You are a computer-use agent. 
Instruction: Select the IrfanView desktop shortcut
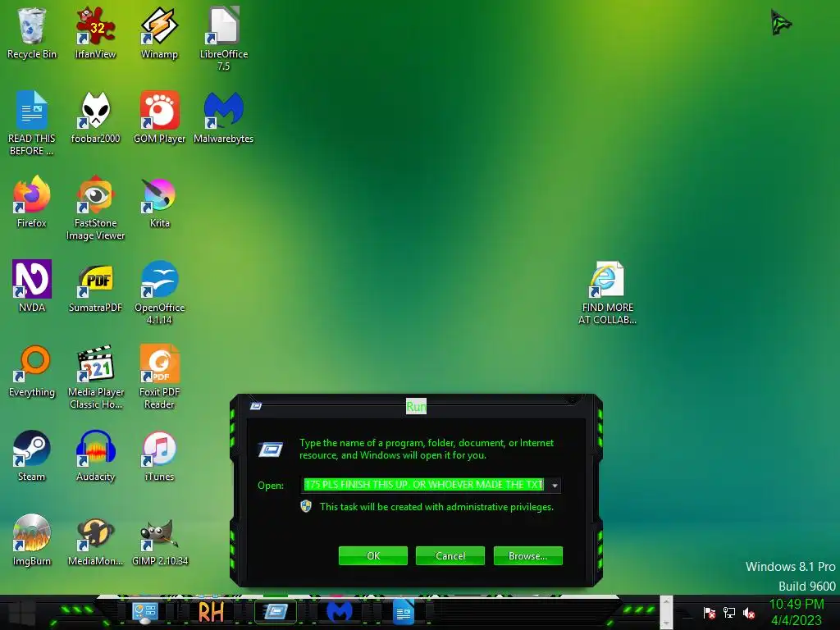95,32
